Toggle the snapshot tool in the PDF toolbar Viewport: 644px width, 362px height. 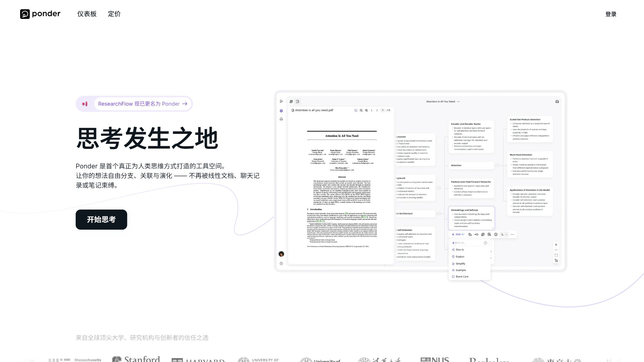[356, 110]
